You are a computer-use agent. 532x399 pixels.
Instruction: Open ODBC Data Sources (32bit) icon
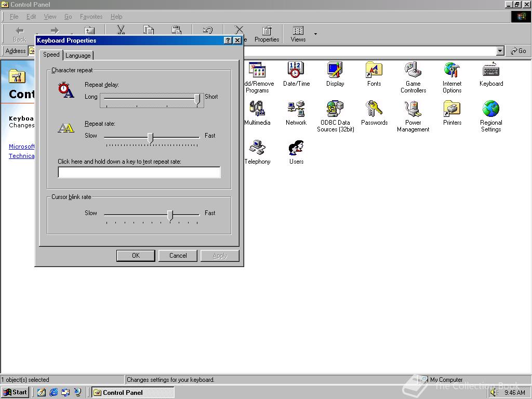pos(335,116)
